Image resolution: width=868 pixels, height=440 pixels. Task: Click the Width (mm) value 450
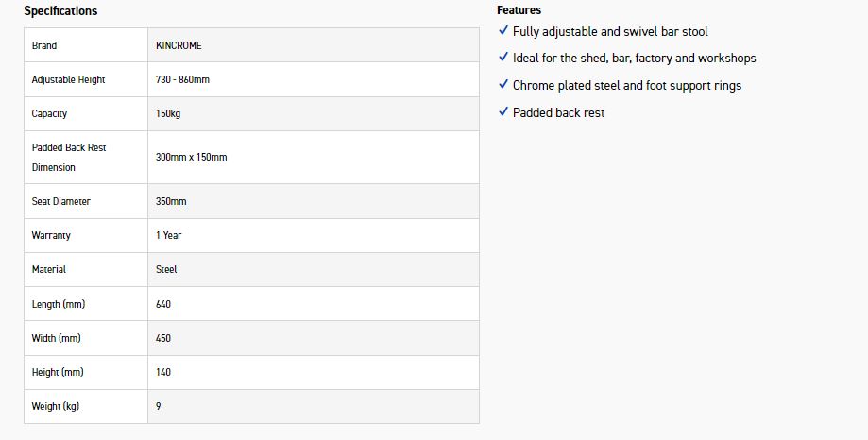tap(163, 338)
